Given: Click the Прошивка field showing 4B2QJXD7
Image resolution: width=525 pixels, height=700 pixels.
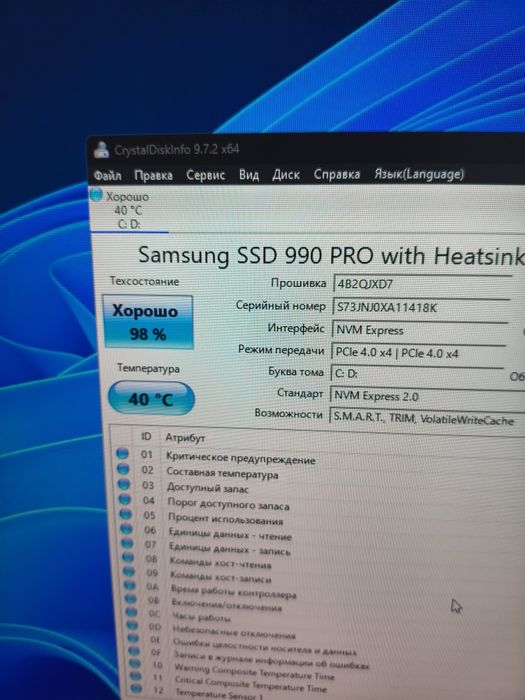Looking at the screenshot, I should coord(422,284).
